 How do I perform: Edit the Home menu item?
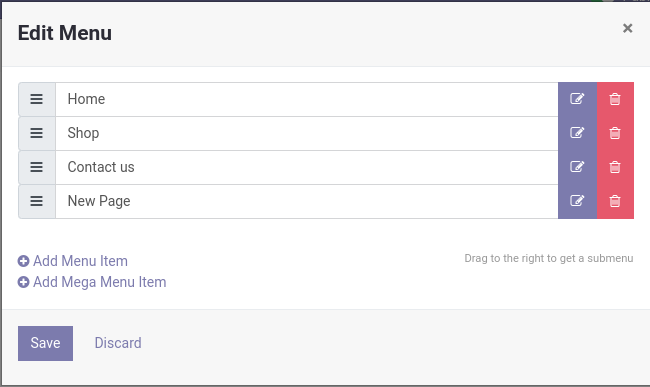[x=577, y=99]
